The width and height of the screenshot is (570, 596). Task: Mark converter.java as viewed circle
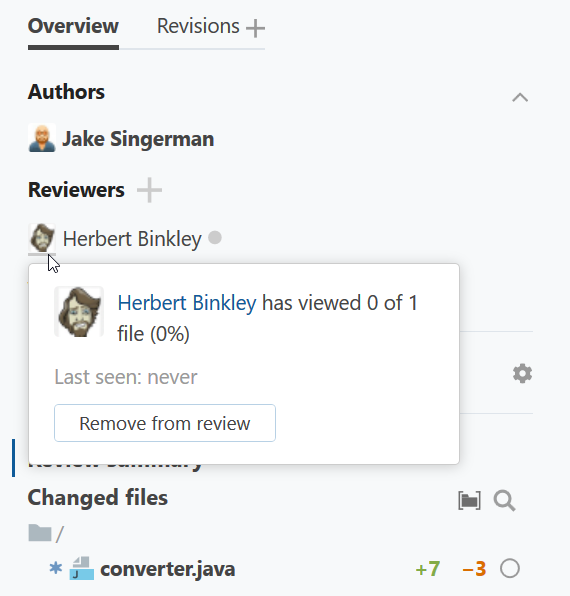click(x=510, y=569)
